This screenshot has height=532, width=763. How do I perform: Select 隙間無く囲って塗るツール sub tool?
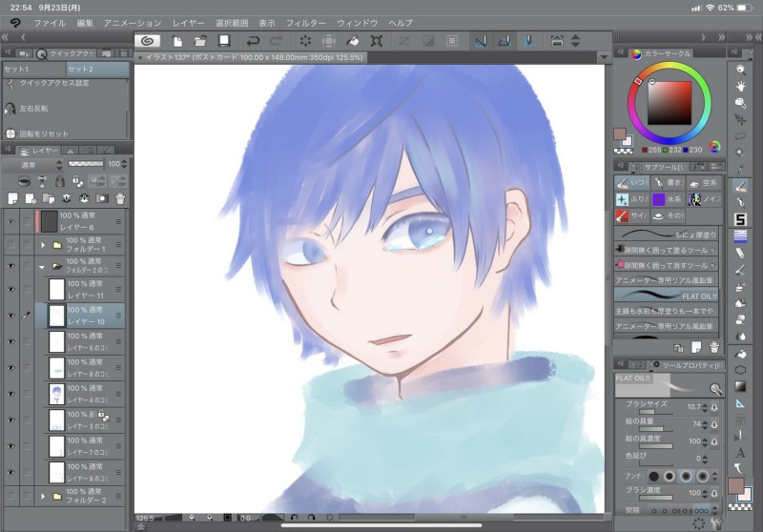click(666, 250)
